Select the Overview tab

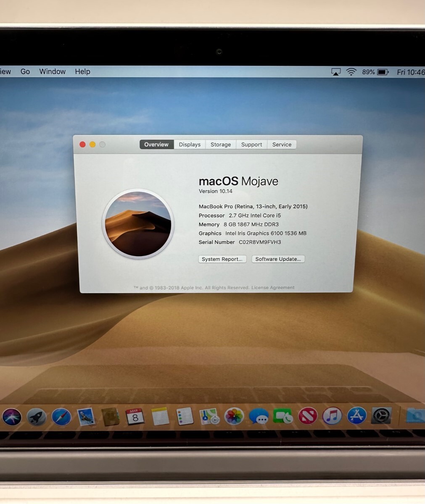(156, 144)
